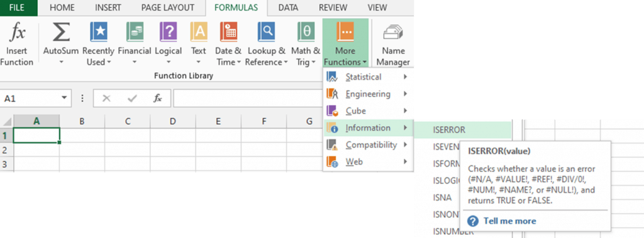Switch to the Page Layout tab

tap(167, 8)
